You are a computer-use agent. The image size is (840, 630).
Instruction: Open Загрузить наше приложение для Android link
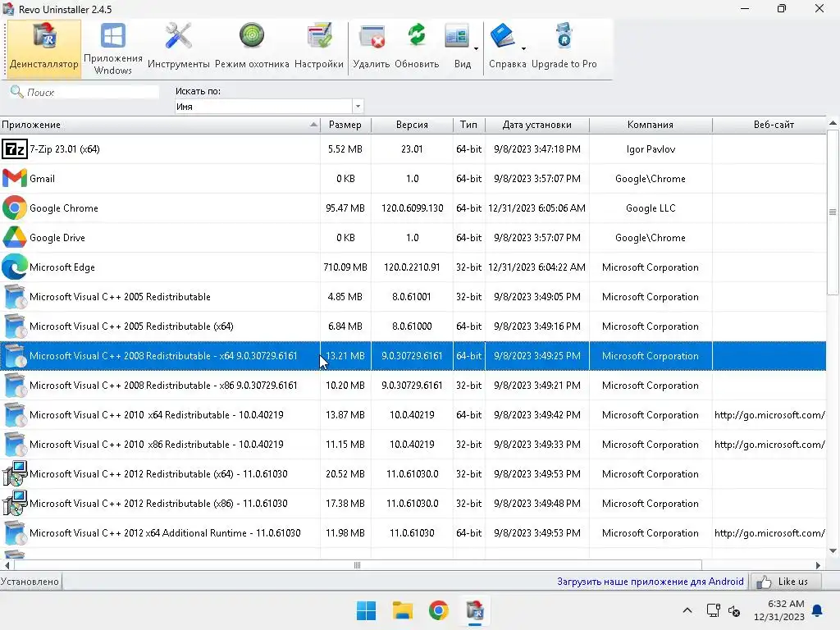pos(650,582)
